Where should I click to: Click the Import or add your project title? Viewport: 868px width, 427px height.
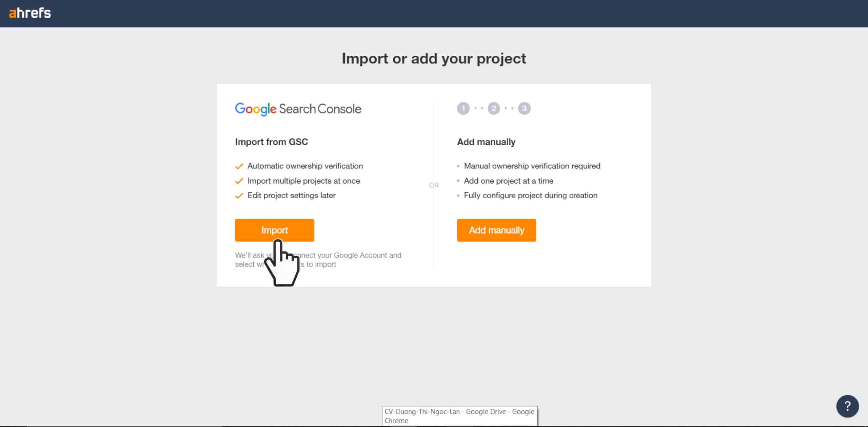(434, 59)
